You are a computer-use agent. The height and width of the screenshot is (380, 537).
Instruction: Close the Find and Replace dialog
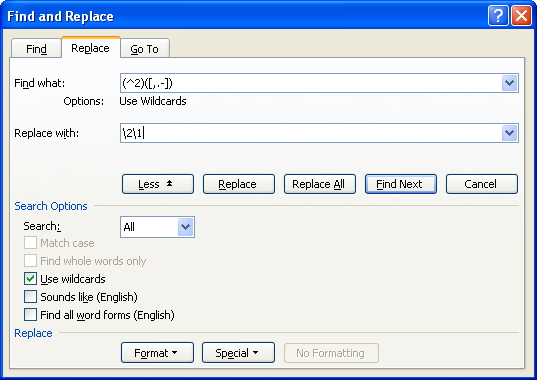tap(521, 16)
